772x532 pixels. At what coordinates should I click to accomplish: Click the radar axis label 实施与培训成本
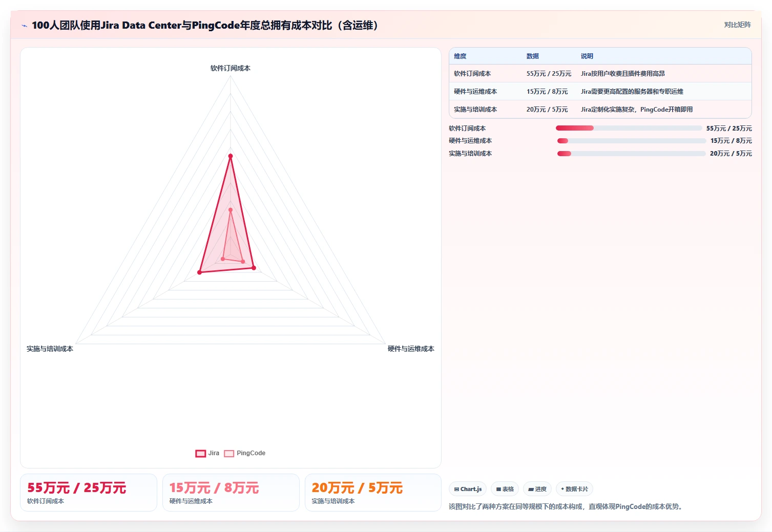click(x=50, y=349)
